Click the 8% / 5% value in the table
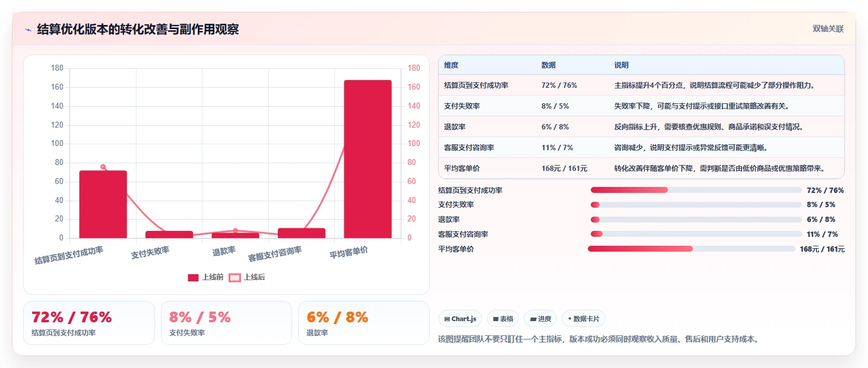The width and height of the screenshot is (868, 368). 555,106
